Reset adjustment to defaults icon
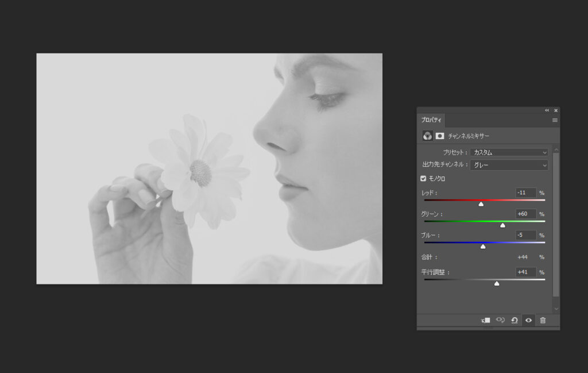Screen dimensions: 588x373 [514, 320]
